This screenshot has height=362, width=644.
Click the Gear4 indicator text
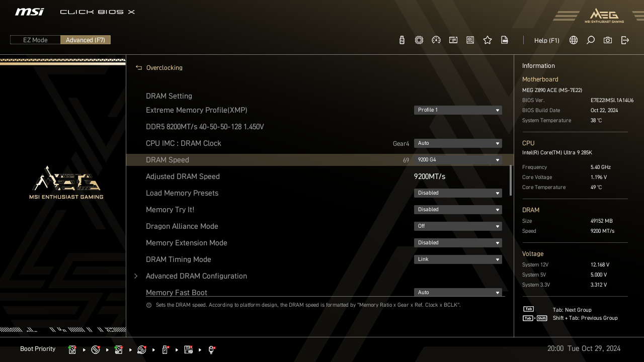click(401, 144)
